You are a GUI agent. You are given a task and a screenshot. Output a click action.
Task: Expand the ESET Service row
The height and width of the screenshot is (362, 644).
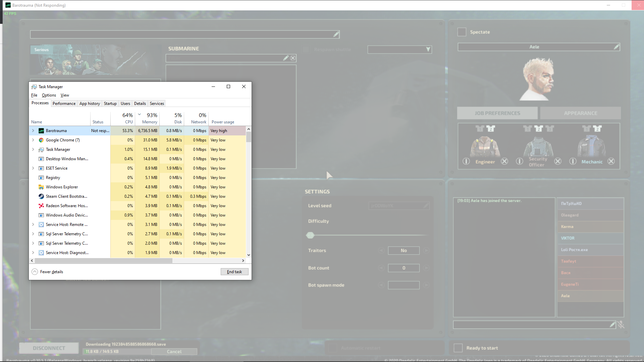[x=33, y=168]
